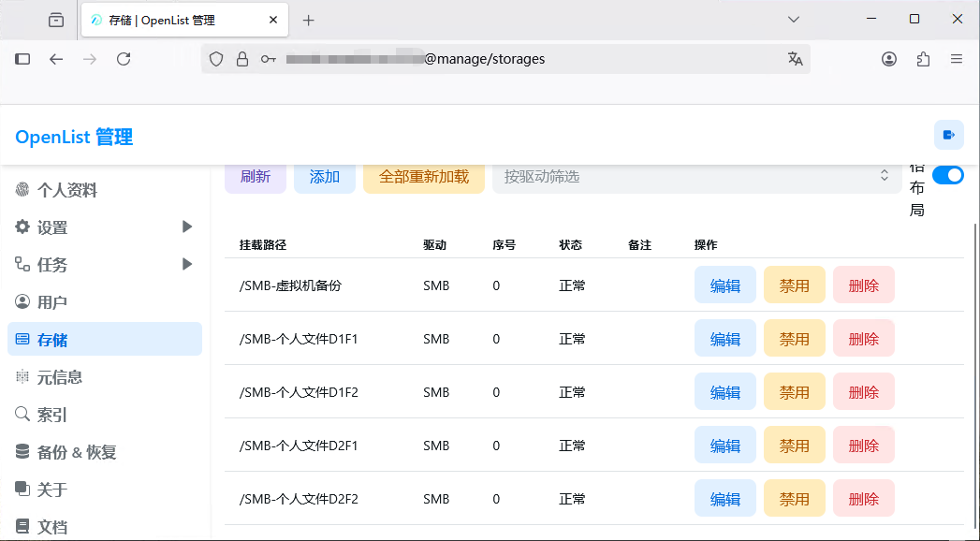Toggle the browser sidebar panel icon
The height and width of the screenshot is (541, 980).
tap(22, 59)
